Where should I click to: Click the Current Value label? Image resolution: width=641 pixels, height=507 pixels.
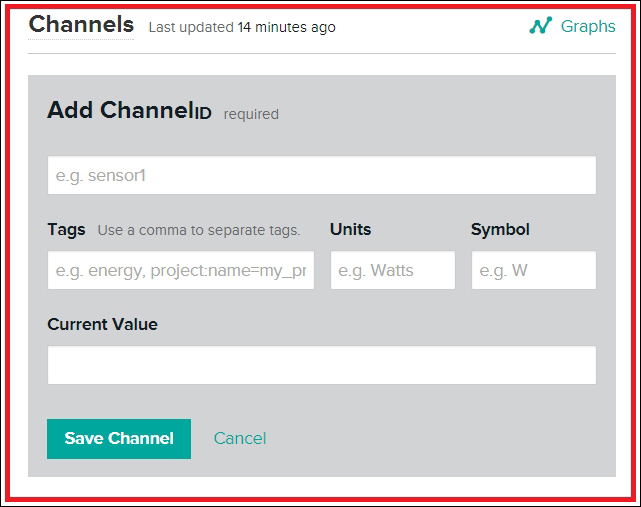(102, 324)
